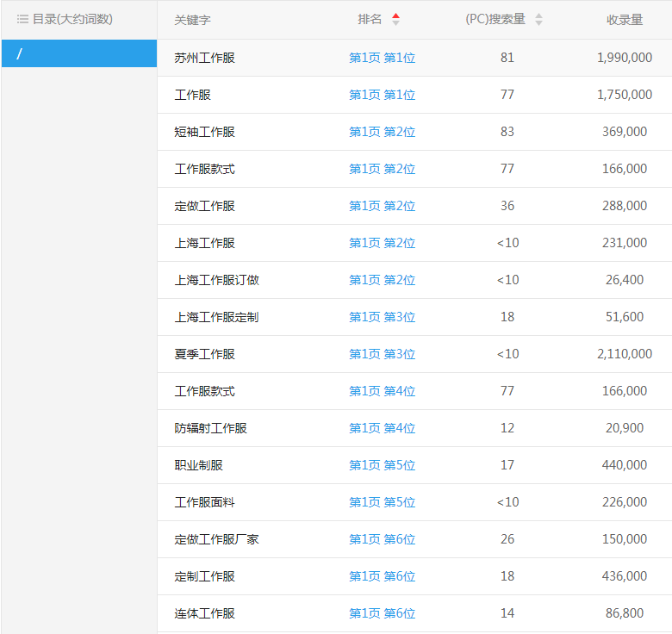Click 第1页 第5位 link for 工作服面料
This screenshot has width=672, height=634.
(x=382, y=502)
